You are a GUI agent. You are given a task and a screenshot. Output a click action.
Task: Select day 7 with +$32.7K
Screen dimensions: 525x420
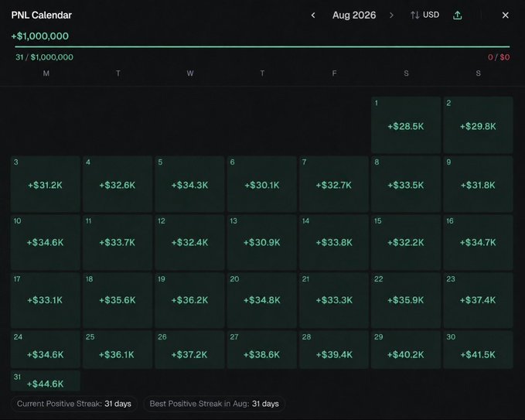click(334, 184)
